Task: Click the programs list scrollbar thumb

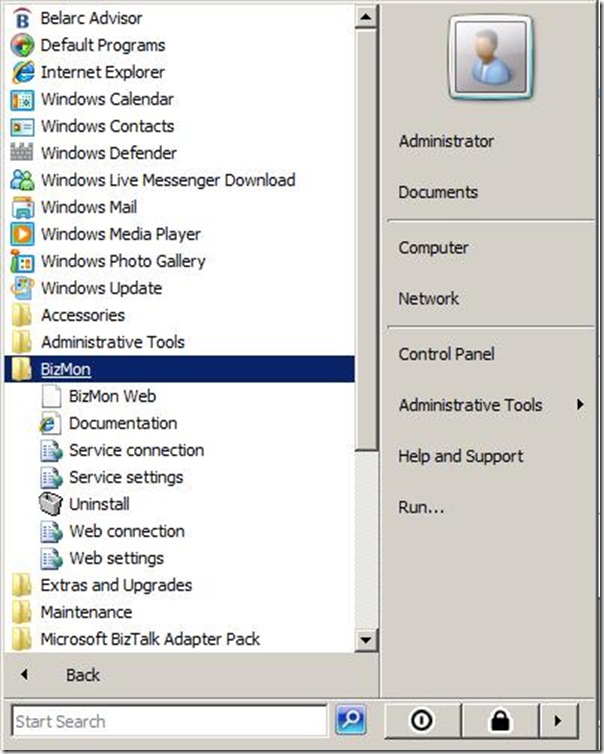Action: (x=366, y=239)
